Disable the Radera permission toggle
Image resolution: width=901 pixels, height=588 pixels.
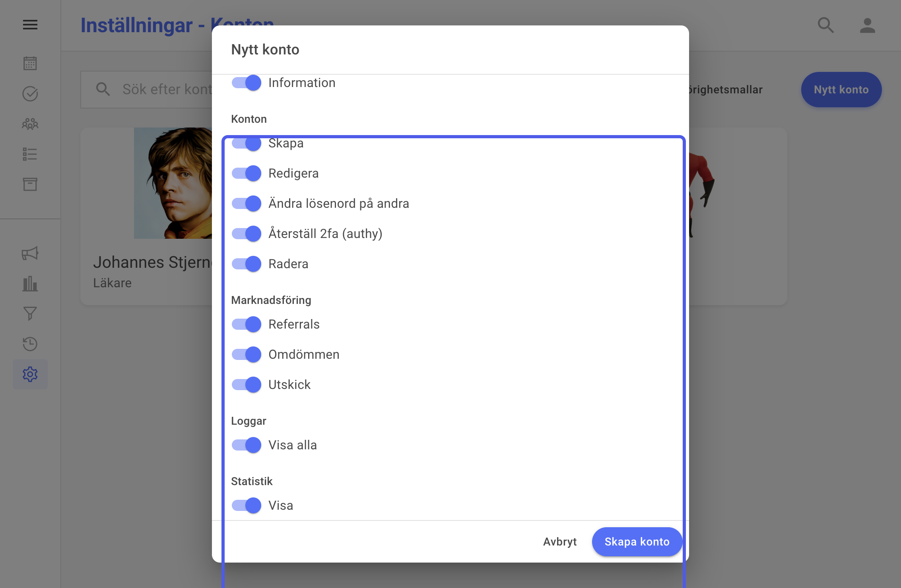pyautogui.click(x=247, y=264)
